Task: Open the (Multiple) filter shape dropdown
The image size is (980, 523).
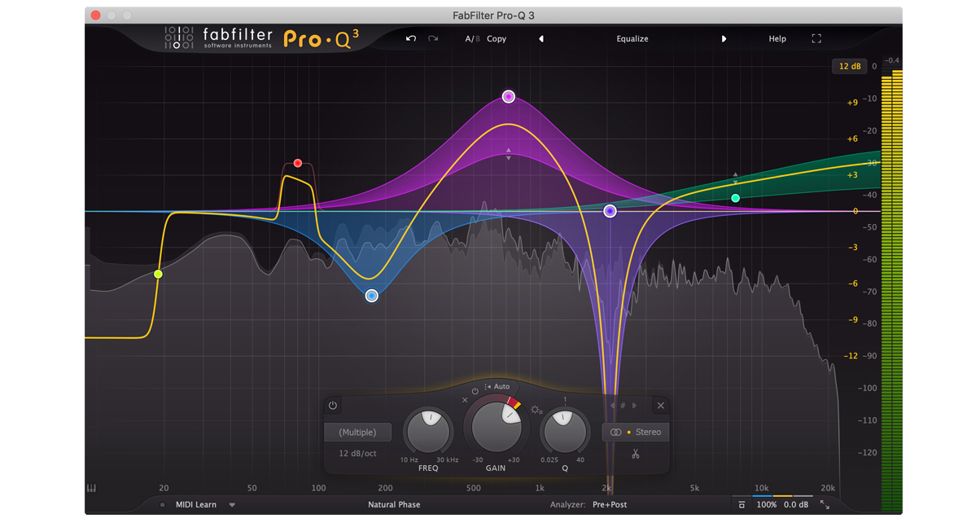Action: pos(358,433)
